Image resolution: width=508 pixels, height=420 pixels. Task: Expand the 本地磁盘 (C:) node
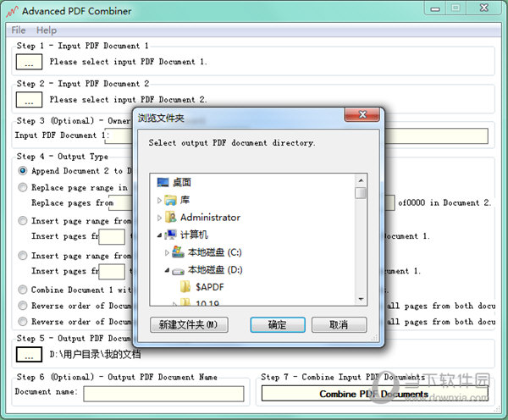(x=167, y=252)
